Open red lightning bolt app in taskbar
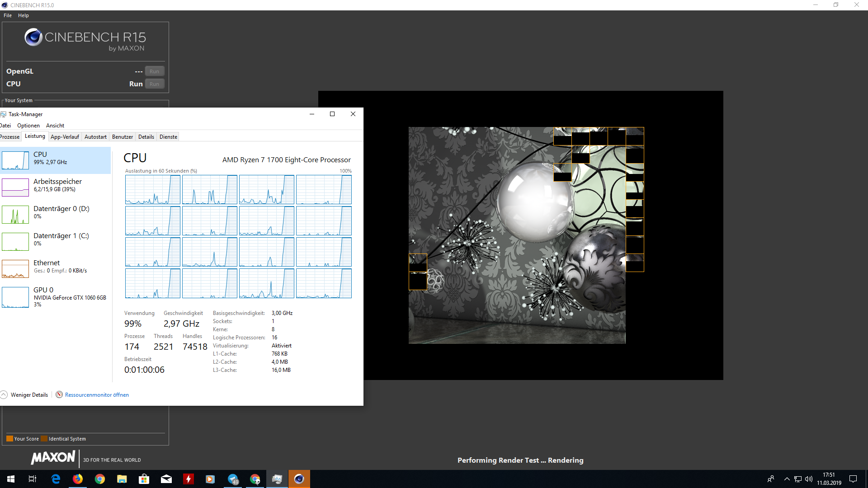Screen dimensions: 868x488 (x=189, y=479)
